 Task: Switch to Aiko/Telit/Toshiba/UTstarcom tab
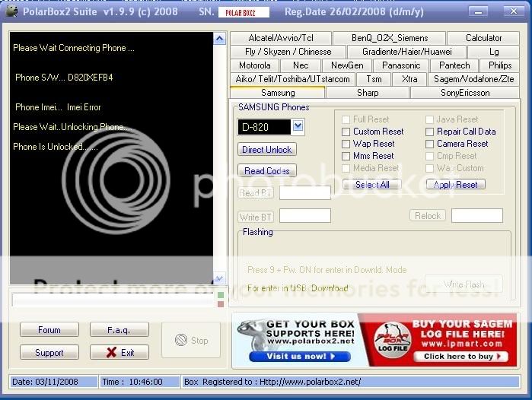point(292,79)
